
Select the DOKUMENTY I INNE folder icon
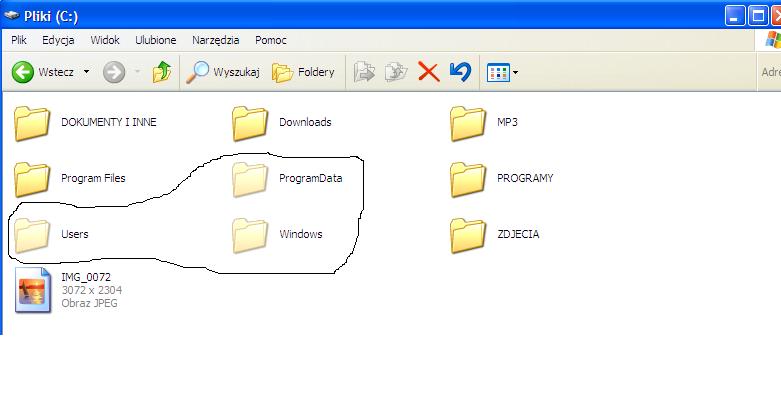click(x=32, y=124)
